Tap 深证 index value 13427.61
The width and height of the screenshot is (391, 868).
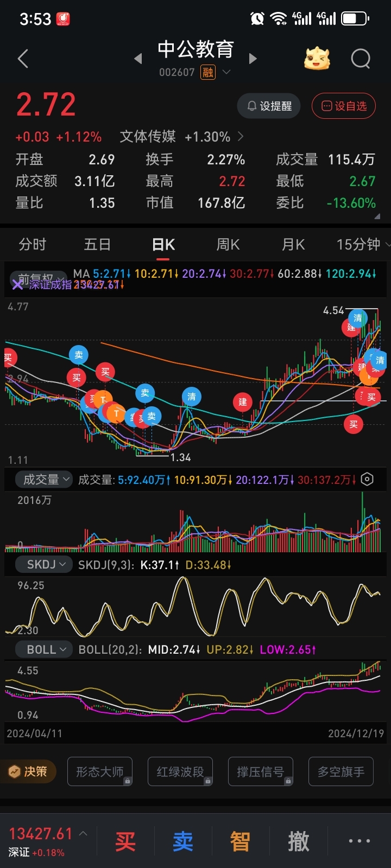pyautogui.click(x=41, y=834)
